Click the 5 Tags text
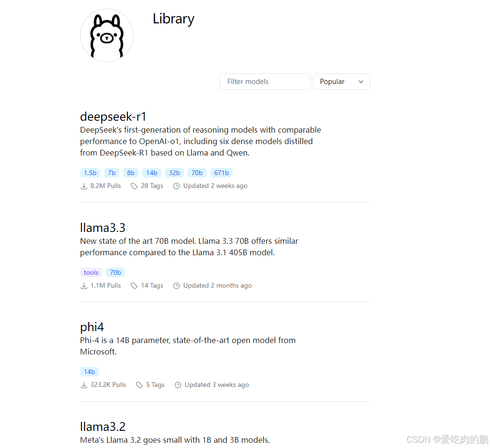Image resolution: width=490 pixels, height=448 pixels. (x=156, y=385)
